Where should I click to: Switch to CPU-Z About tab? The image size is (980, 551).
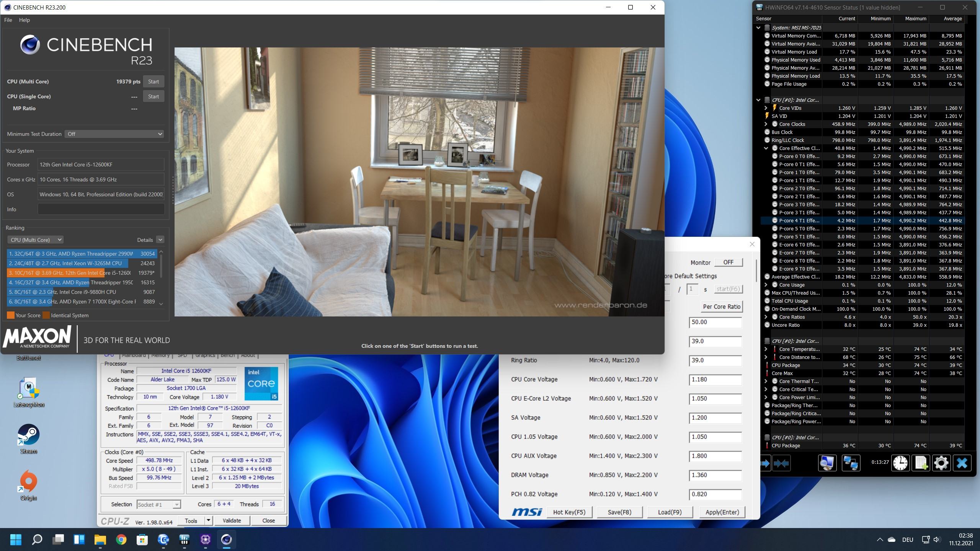tap(248, 355)
